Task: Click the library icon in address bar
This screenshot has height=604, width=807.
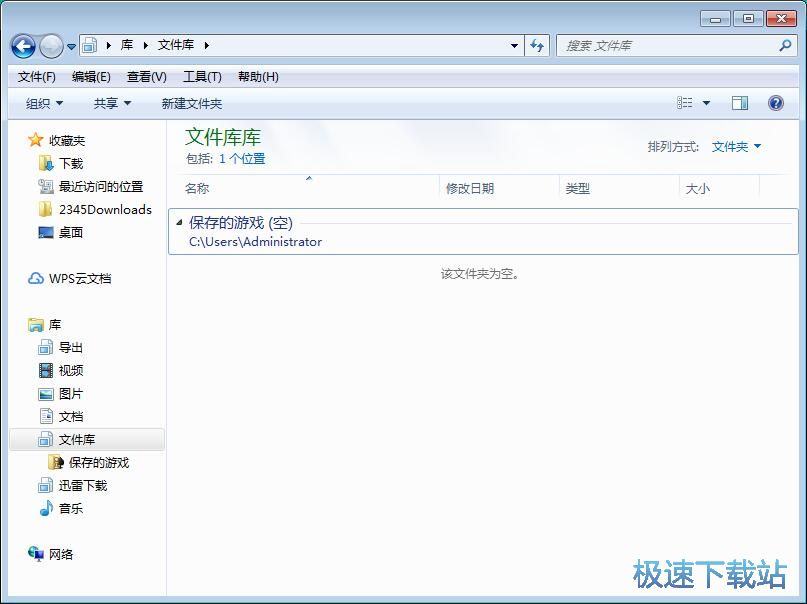Action: [x=89, y=45]
